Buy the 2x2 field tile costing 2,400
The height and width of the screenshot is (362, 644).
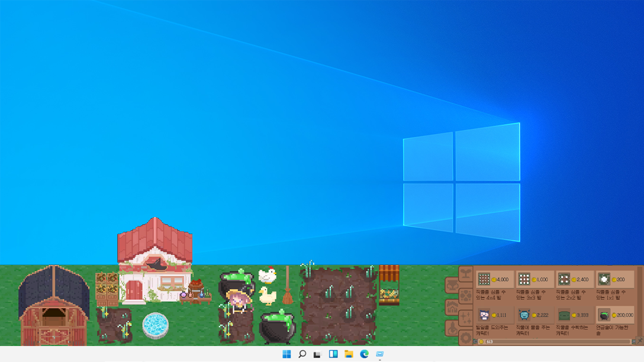575,280
